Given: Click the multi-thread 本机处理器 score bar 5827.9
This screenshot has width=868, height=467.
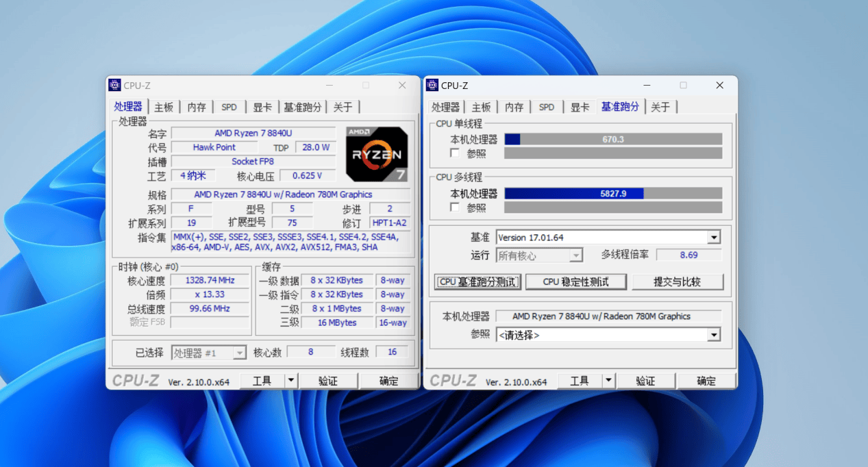Looking at the screenshot, I should pos(613,193).
